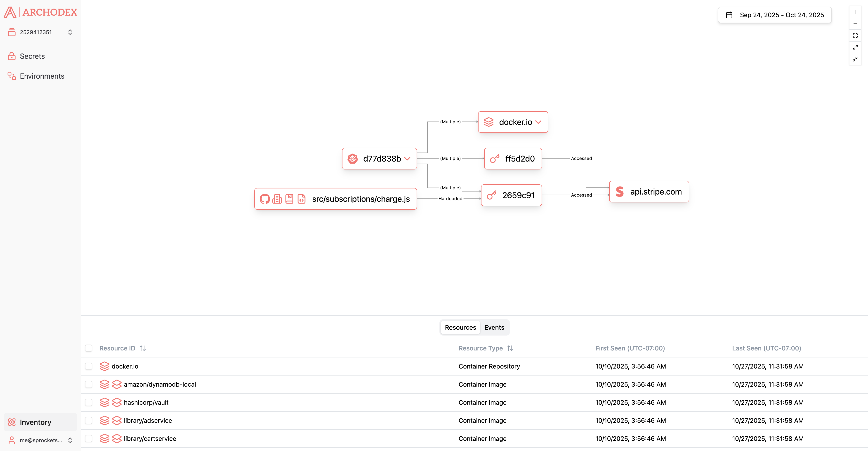
Task: Check the select-all checkbox in the table header
Action: [89, 348]
